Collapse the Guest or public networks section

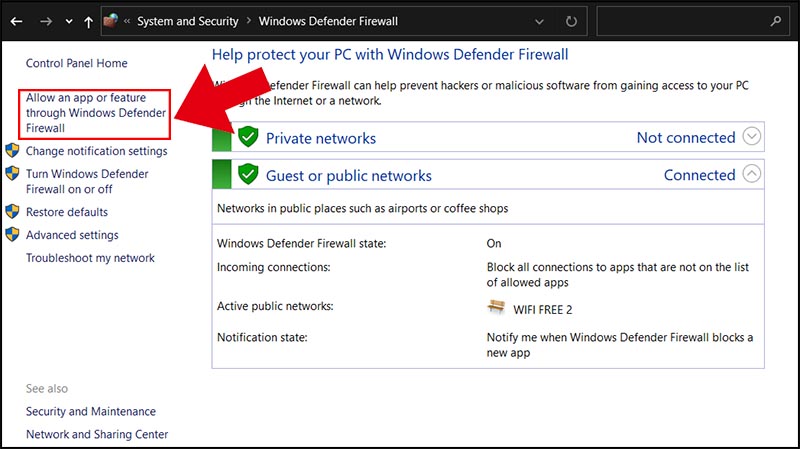(x=752, y=174)
